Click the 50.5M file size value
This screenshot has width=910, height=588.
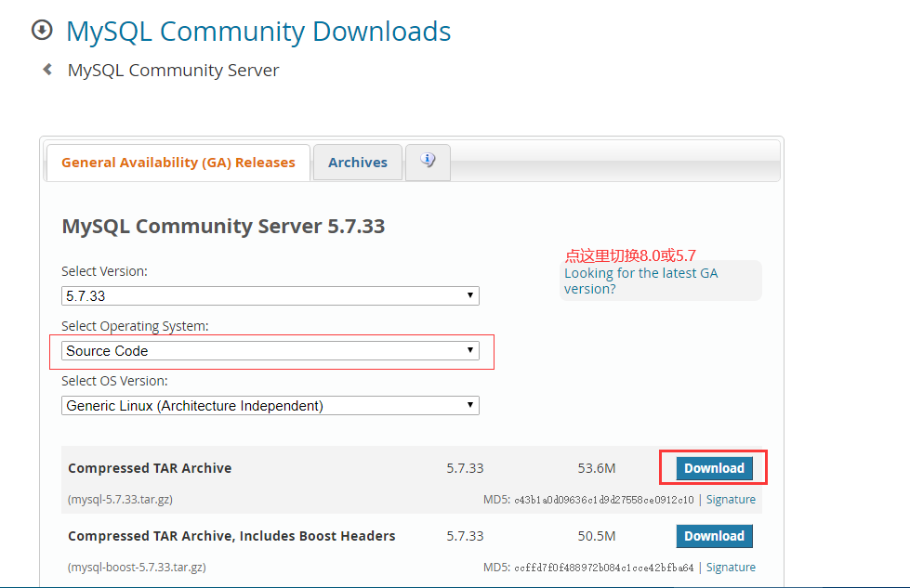[597, 536]
